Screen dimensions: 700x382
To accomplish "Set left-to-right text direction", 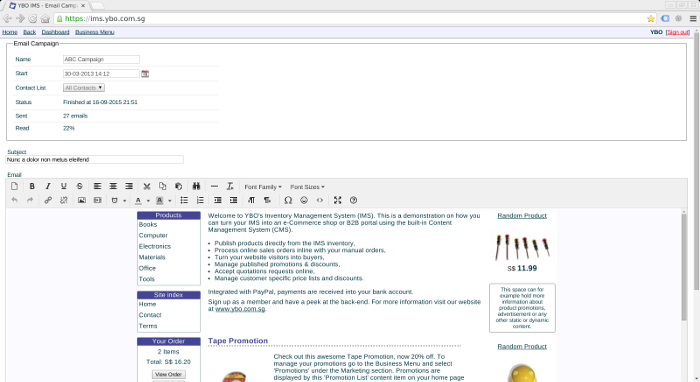I will (251, 200).
